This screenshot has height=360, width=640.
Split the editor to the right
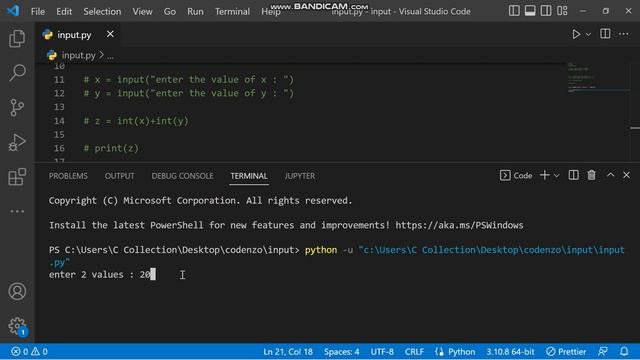coord(605,34)
